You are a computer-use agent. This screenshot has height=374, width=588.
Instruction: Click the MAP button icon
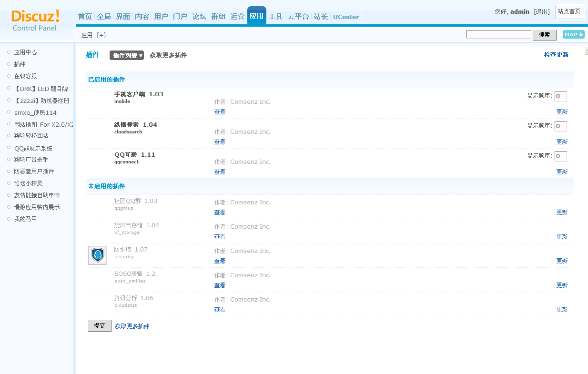coord(573,34)
